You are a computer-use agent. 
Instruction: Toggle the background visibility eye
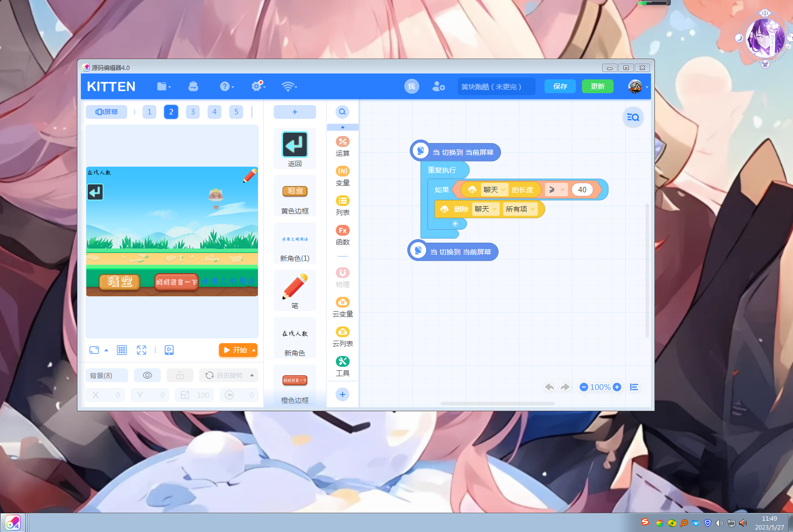(147, 375)
